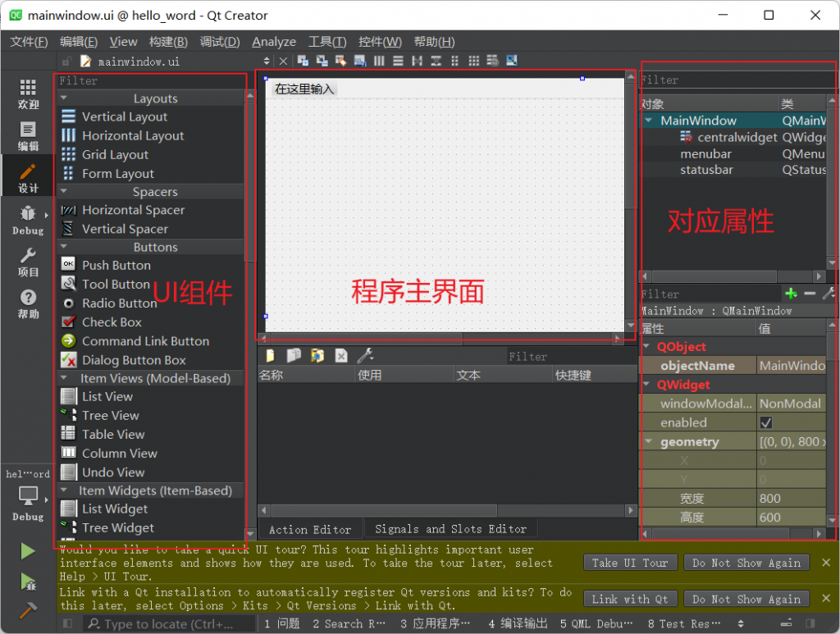This screenshot has height=634, width=840.
Task: Apply Lay Out Vertically toolbar icon
Action: click(398, 61)
